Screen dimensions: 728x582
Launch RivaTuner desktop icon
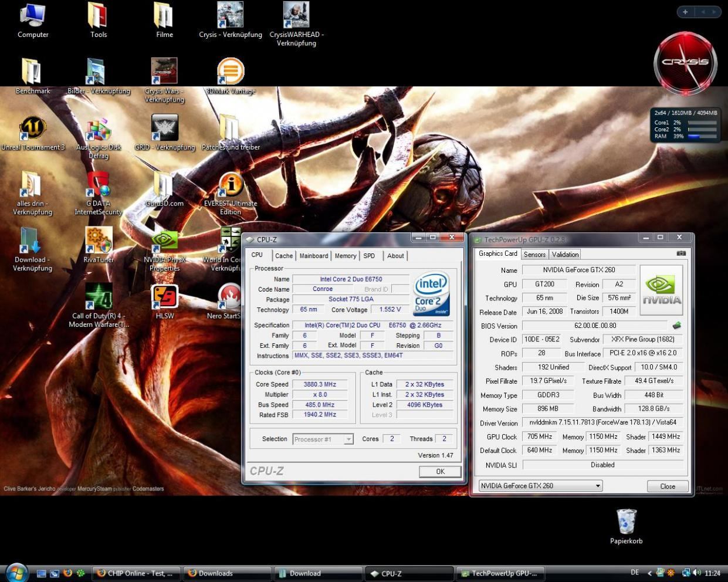click(x=99, y=245)
